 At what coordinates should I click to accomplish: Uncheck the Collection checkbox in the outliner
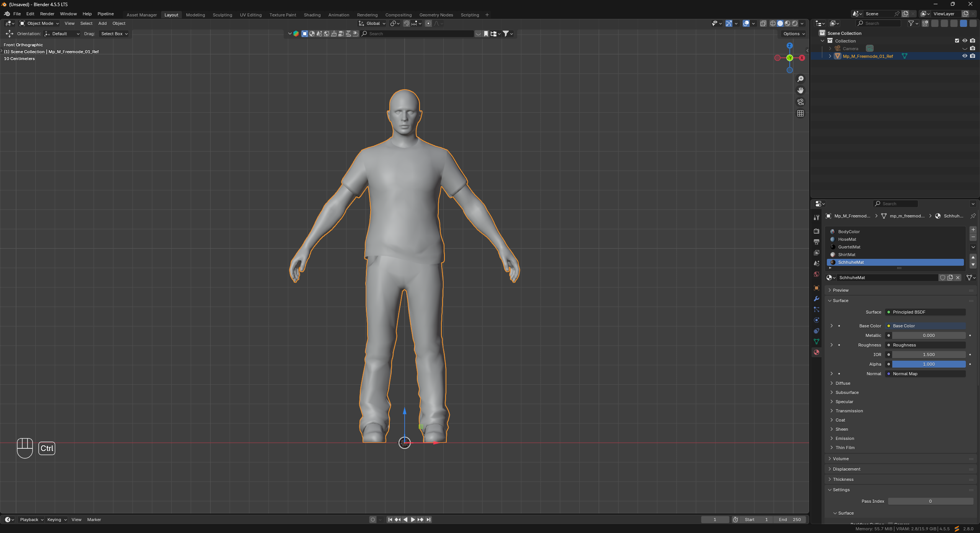(x=957, y=41)
